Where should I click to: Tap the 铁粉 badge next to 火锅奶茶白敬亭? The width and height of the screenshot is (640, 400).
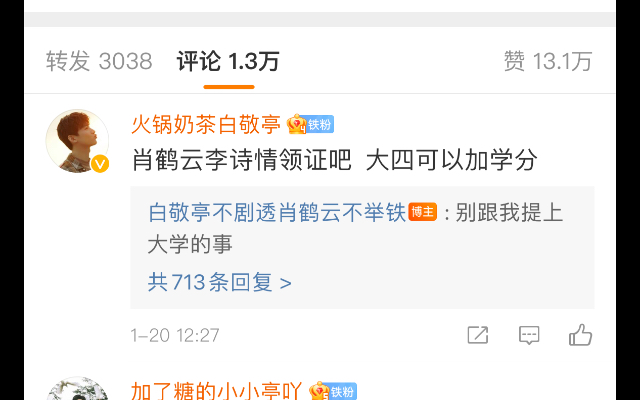pyautogui.click(x=320, y=124)
